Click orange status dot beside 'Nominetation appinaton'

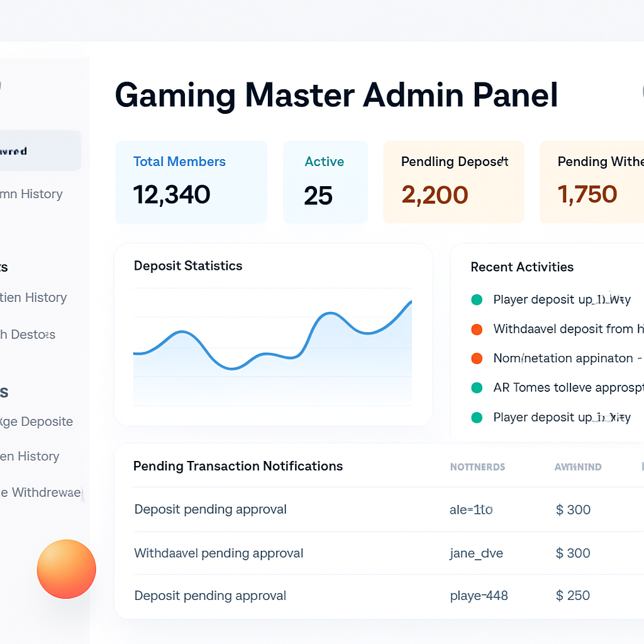(x=477, y=358)
